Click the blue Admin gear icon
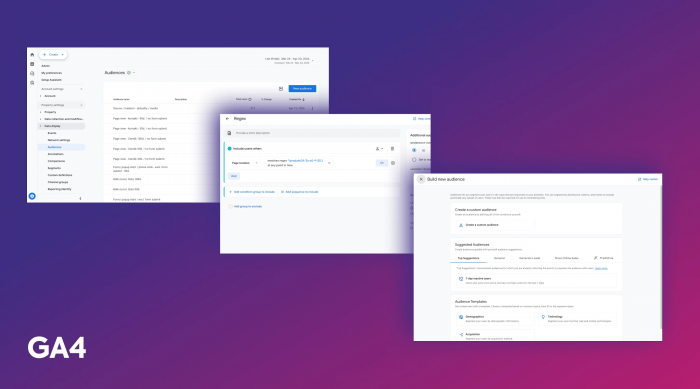700x389 pixels. pos(32,196)
